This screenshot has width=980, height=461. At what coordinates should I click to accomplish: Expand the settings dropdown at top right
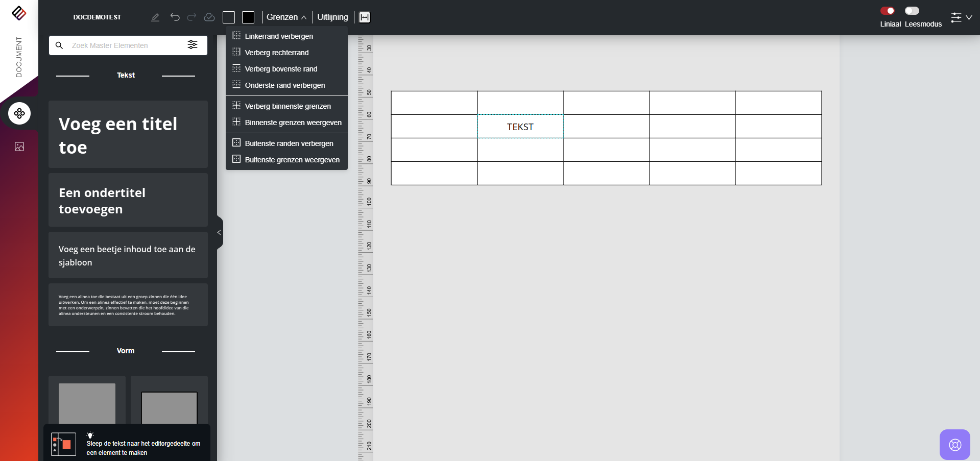[961, 17]
